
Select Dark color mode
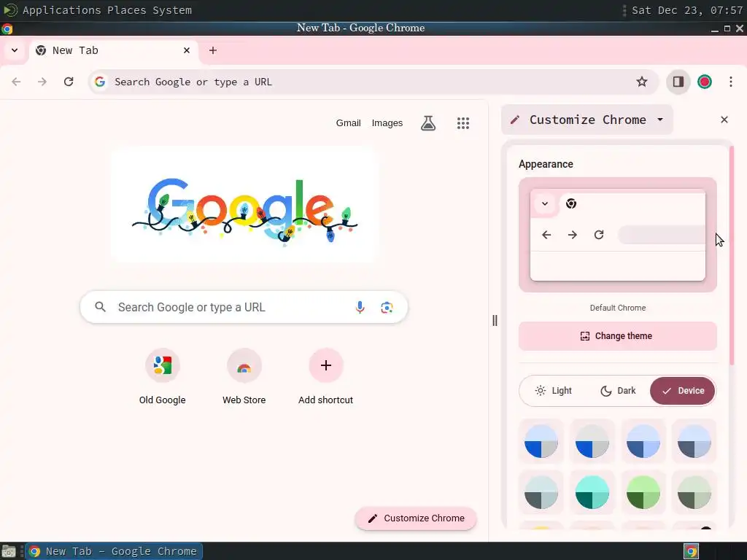pyautogui.click(x=618, y=391)
